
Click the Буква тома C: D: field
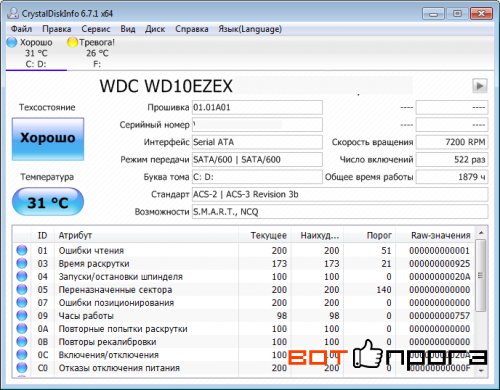[x=257, y=177]
